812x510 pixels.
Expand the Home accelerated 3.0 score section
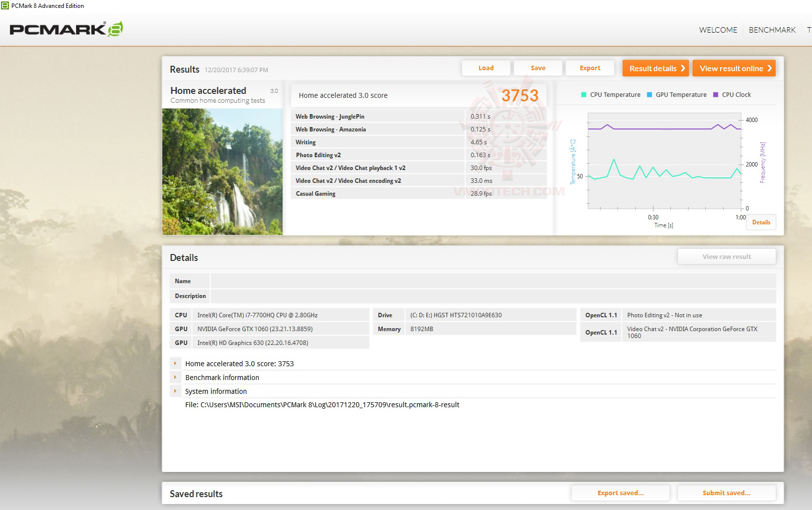(x=175, y=363)
